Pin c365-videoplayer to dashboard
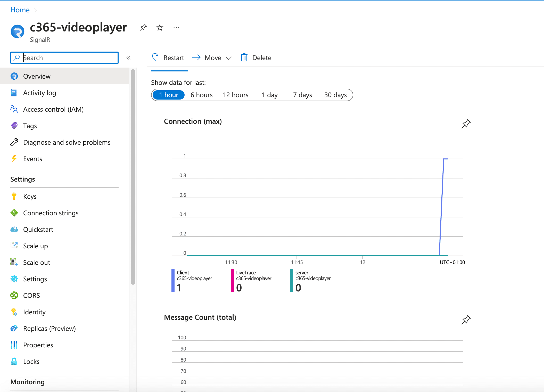This screenshot has height=392, width=544. click(143, 27)
